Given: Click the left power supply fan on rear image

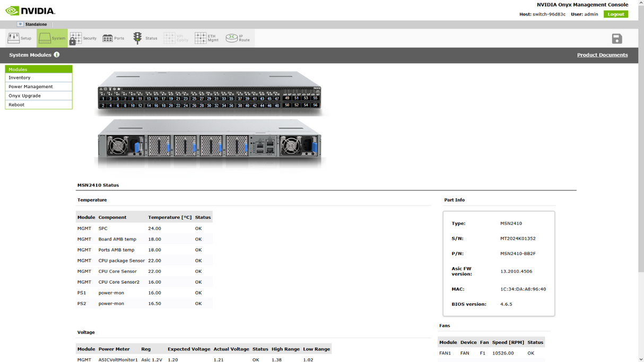Looking at the screenshot, I should (x=118, y=146).
